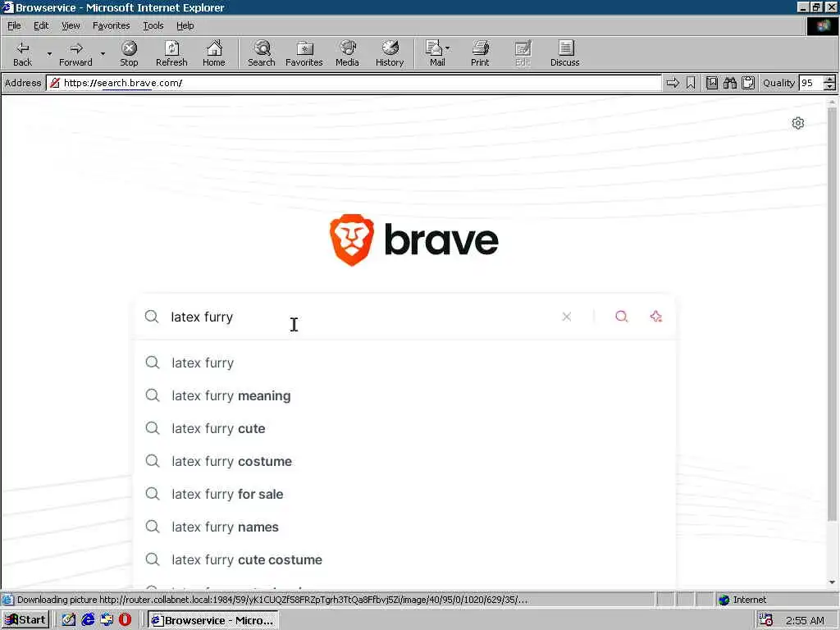Open the Favorites menu
Screen dimensions: 840x630
111,25
